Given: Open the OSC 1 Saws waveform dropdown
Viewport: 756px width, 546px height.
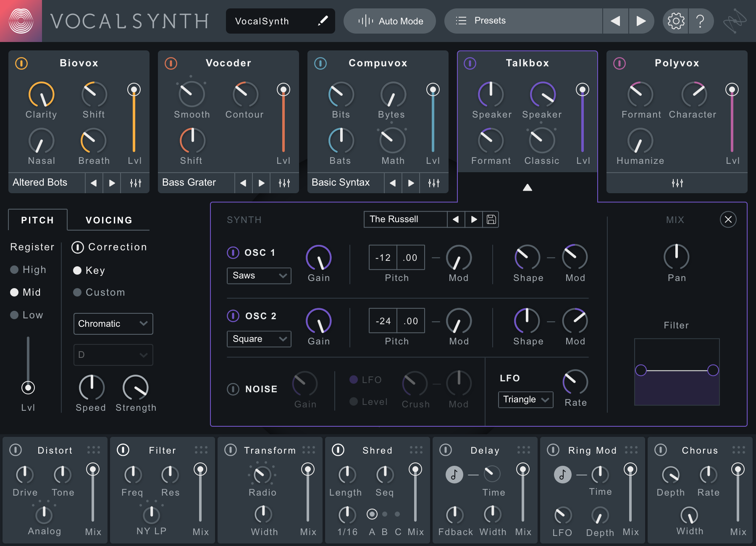Looking at the screenshot, I should pos(259,276).
